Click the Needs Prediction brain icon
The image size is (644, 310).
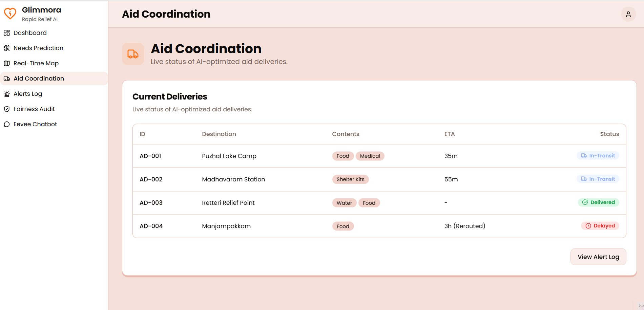(7, 48)
